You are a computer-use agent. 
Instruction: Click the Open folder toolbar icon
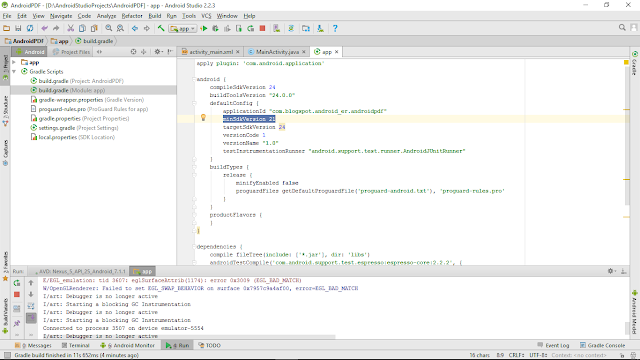point(7,28)
